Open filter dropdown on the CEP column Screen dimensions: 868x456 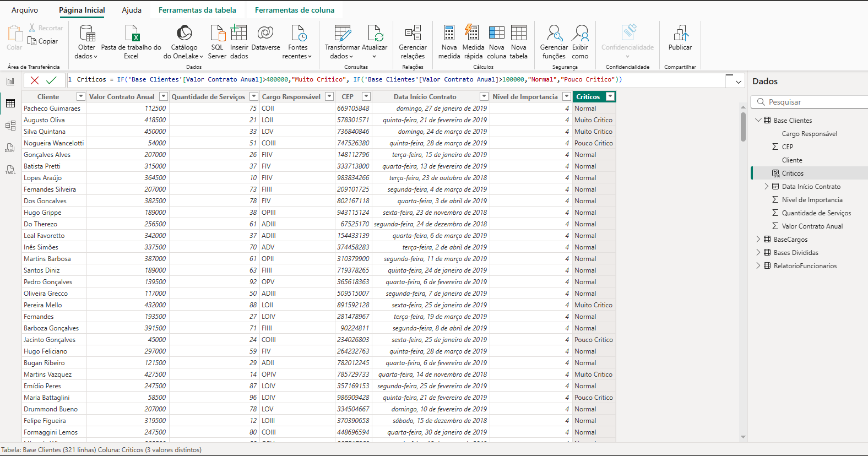point(366,96)
